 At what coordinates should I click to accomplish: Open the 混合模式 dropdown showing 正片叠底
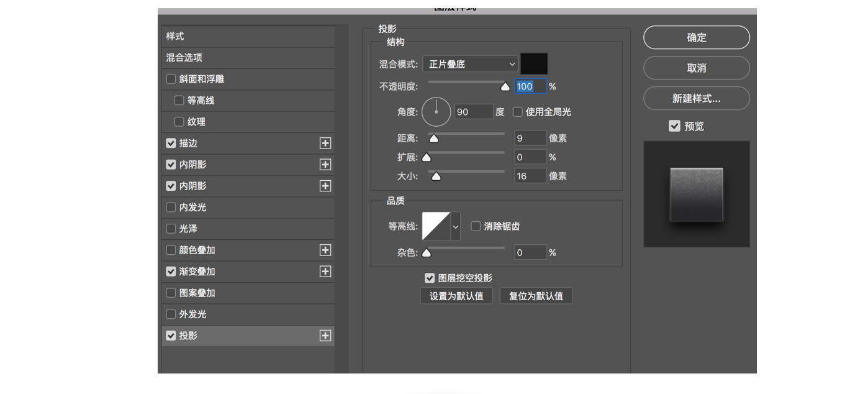coord(470,64)
